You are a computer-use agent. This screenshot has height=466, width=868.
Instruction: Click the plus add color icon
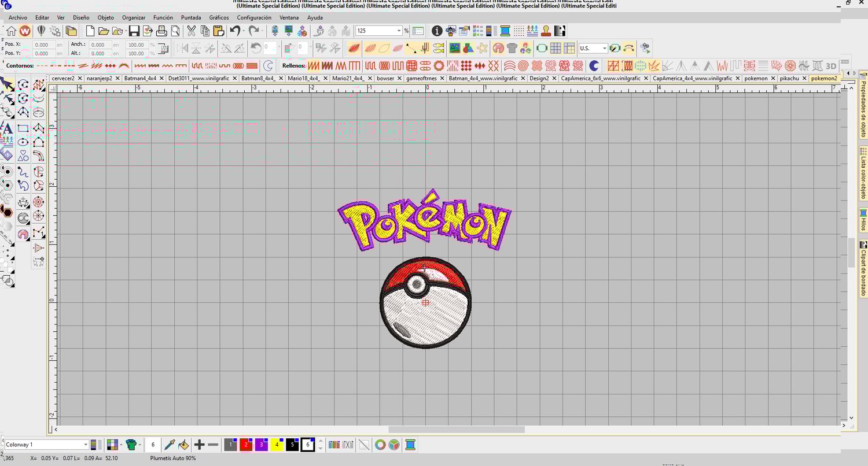pyautogui.click(x=200, y=445)
